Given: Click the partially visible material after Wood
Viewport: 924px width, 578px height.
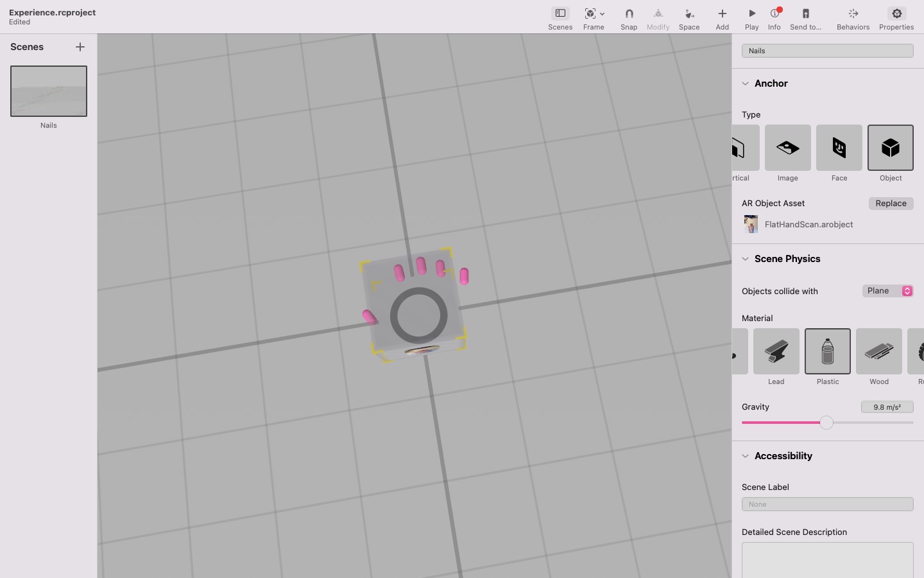Looking at the screenshot, I should 916,351.
